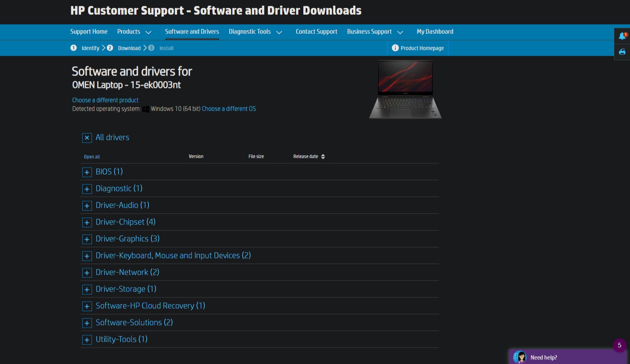Viewport: 630px width, 364px height.
Task: Expand Utility-Tools driver group
Action: coord(87,340)
